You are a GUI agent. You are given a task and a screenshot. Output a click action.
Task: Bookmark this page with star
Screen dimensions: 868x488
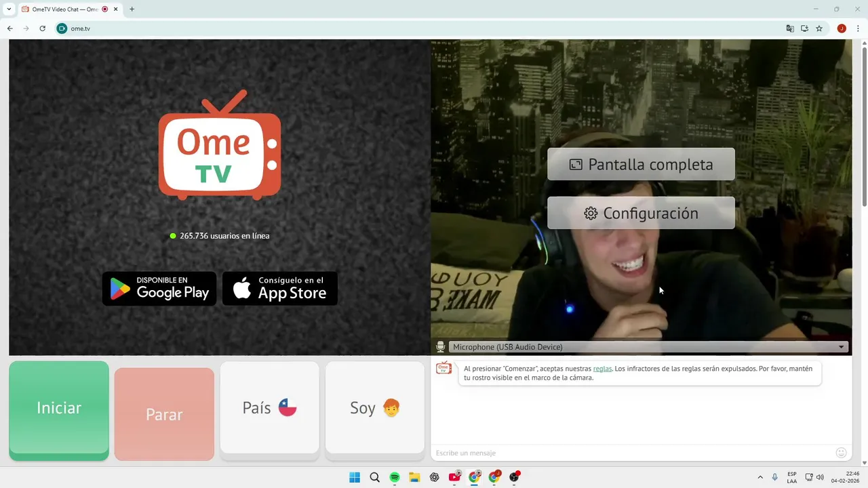tap(819, 28)
